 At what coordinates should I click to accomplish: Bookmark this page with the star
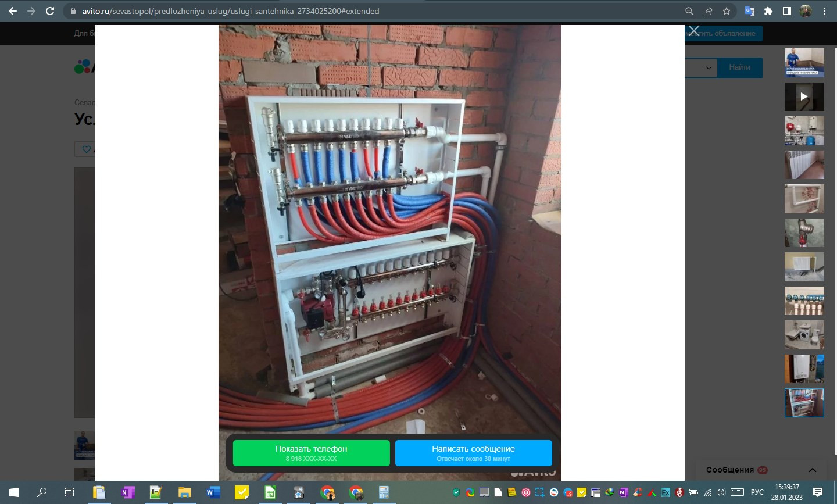point(727,11)
